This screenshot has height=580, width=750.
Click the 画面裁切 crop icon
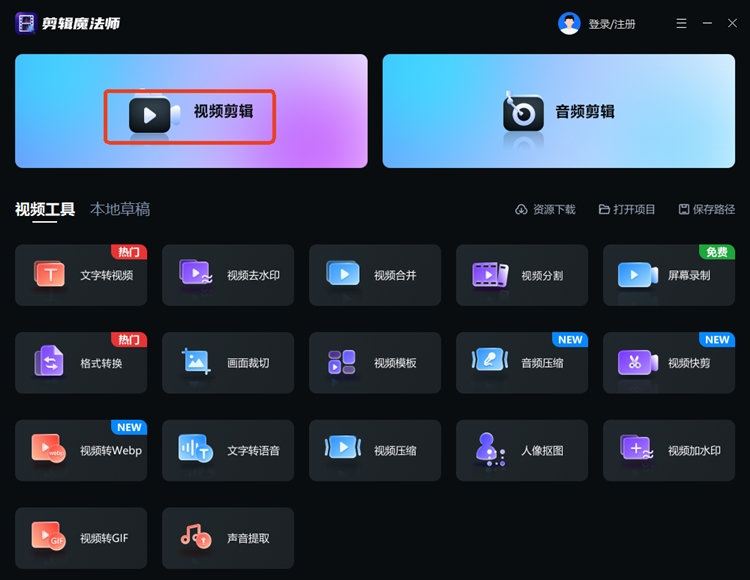(196, 361)
